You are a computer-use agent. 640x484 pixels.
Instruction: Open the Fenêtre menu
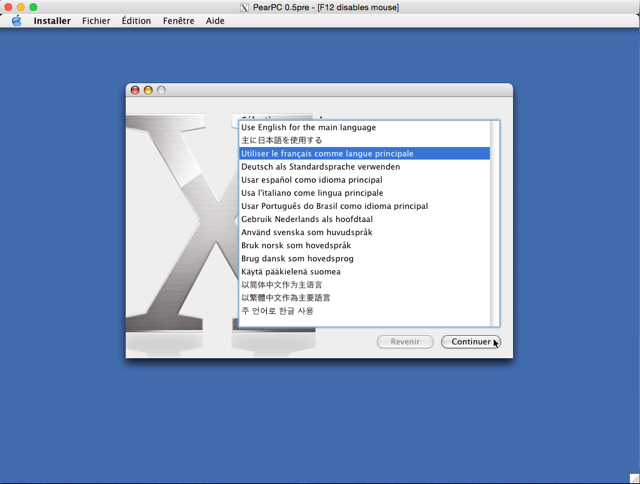point(178,21)
